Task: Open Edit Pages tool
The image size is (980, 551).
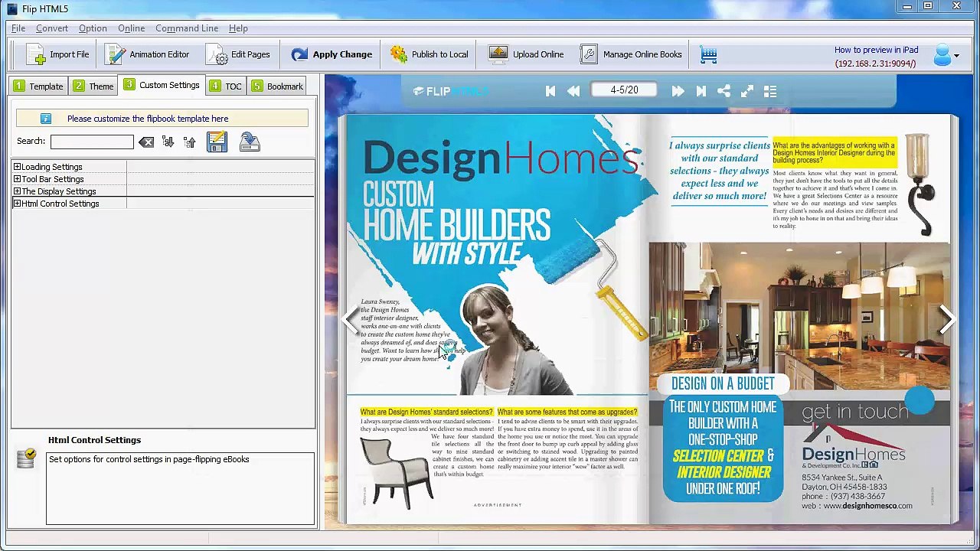Action: (238, 54)
